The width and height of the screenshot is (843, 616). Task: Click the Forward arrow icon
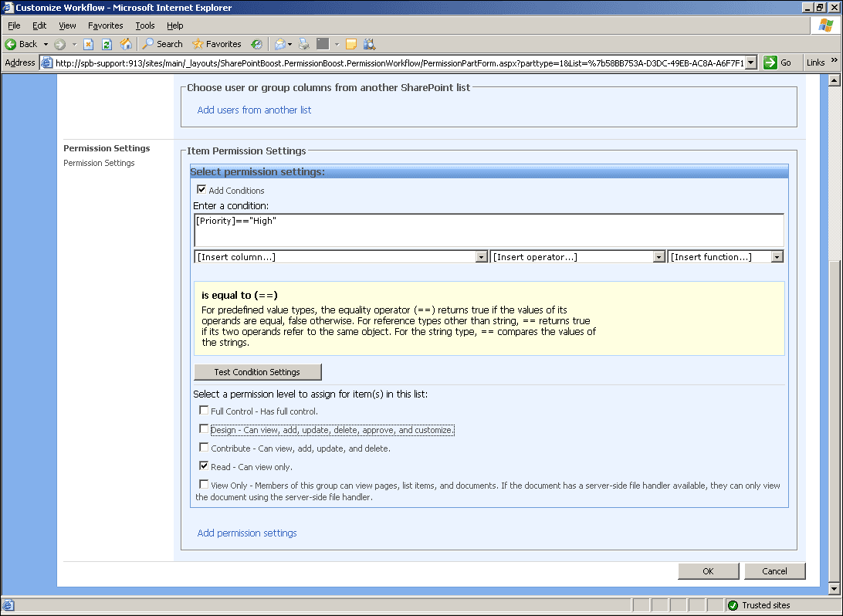pyautogui.click(x=59, y=44)
